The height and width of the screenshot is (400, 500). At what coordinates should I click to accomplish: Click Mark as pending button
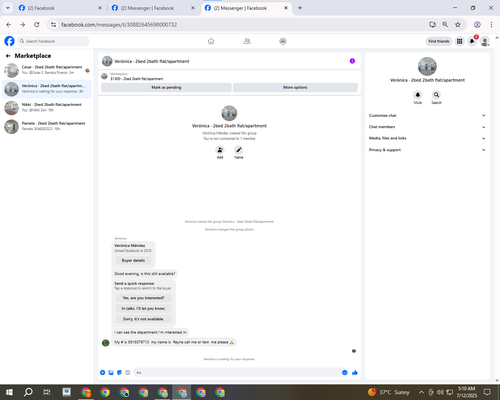pos(166,87)
